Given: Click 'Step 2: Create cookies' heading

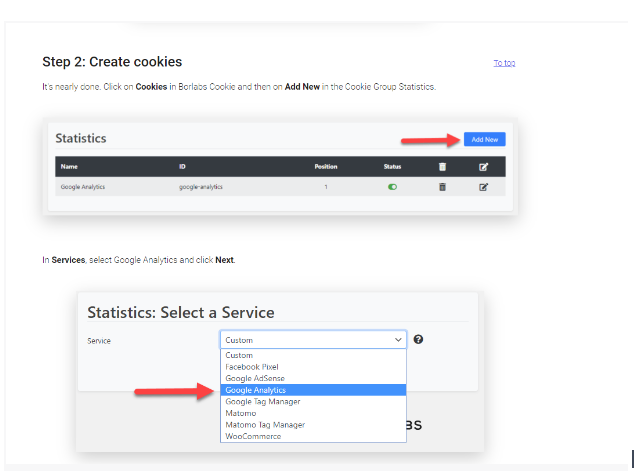Looking at the screenshot, I should point(112,62).
